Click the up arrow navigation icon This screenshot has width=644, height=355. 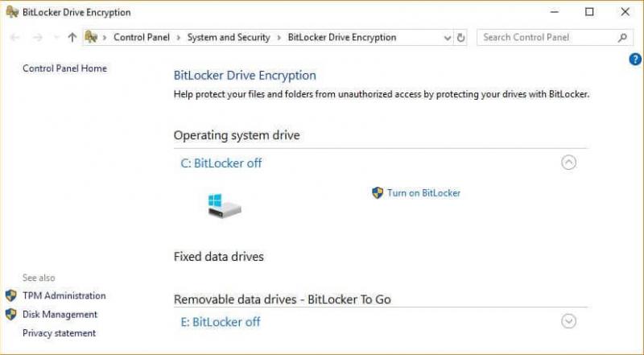pyautogui.click(x=72, y=37)
